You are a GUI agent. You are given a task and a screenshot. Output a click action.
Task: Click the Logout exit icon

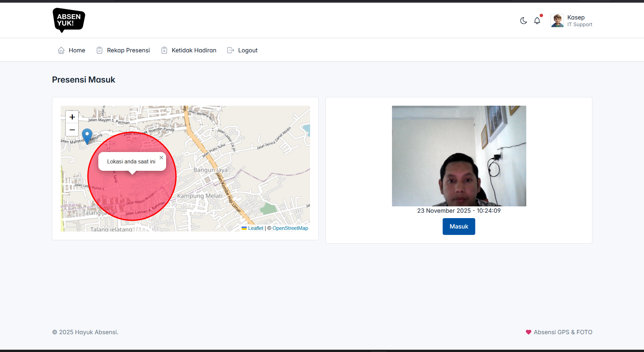pos(231,50)
